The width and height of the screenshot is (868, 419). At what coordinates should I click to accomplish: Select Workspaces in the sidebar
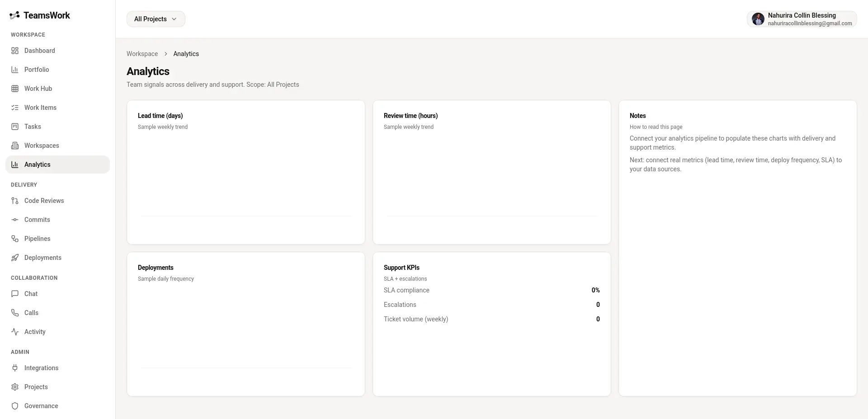(x=57, y=146)
